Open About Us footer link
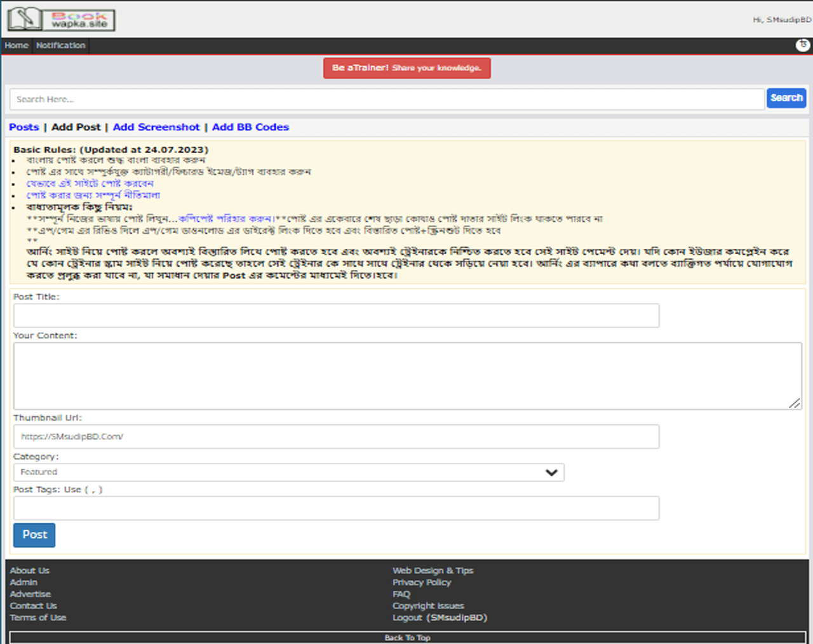 29,570
